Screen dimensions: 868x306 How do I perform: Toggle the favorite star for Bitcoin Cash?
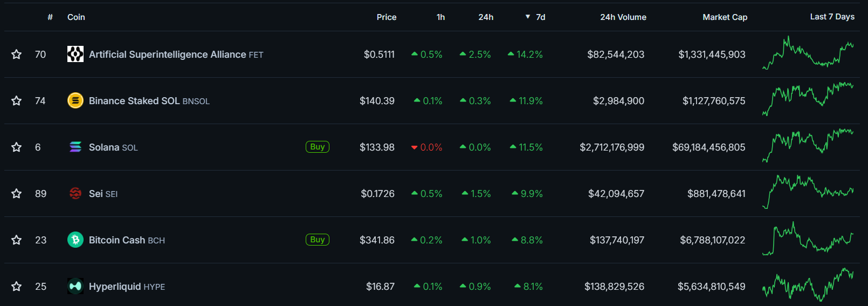pos(17,240)
